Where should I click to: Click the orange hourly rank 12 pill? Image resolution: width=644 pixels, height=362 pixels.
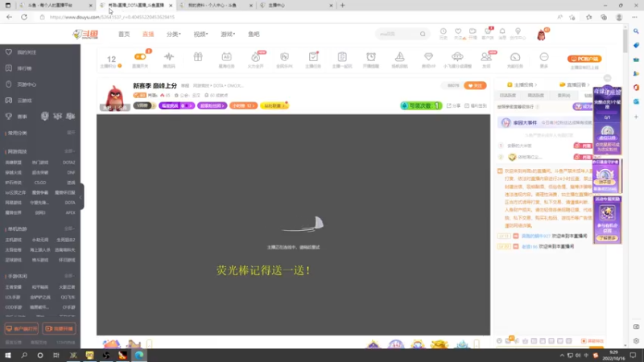click(243, 105)
